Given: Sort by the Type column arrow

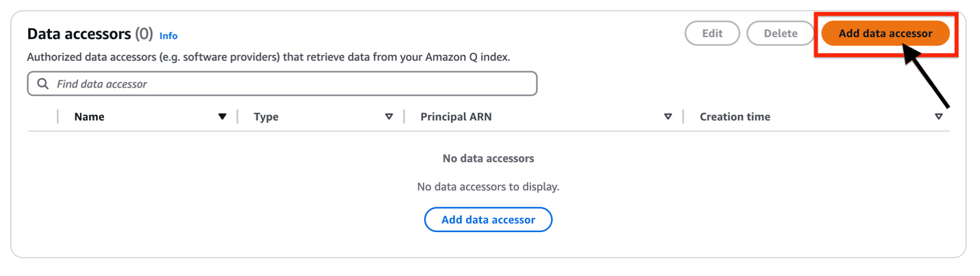Looking at the screenshot, I should (x=389, y=117).
